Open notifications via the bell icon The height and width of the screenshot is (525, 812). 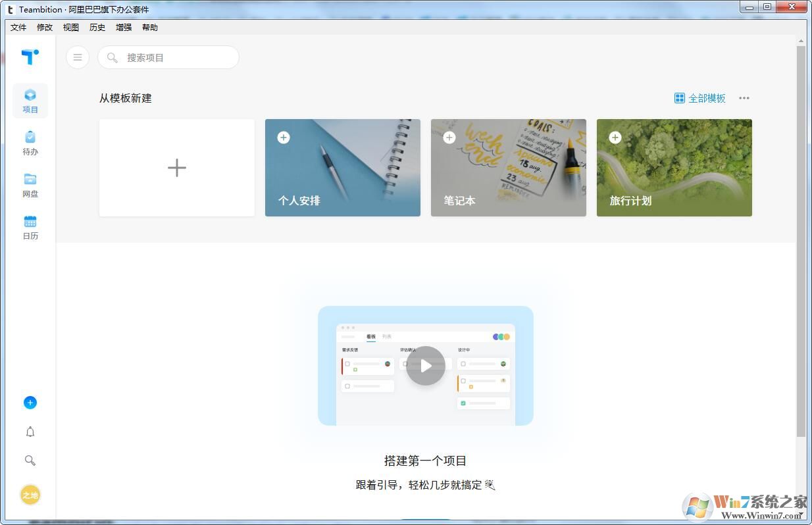pyautogui.click(x=30, y=432)
